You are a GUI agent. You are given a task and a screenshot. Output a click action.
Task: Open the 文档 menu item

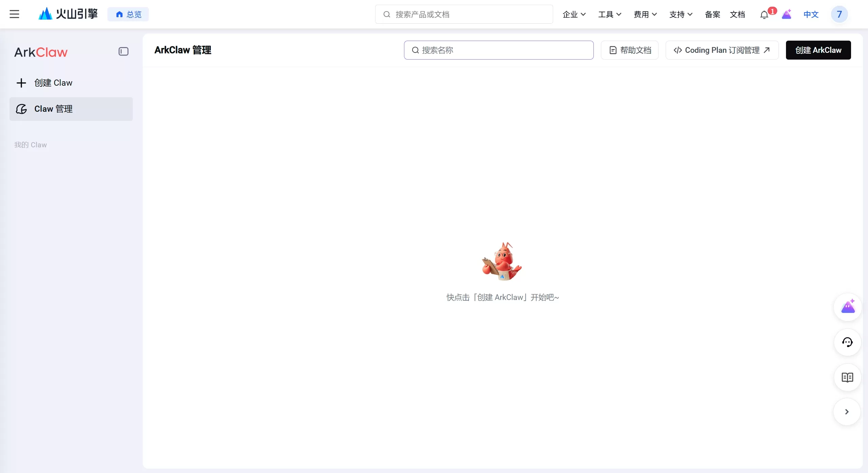coord(737,14)
